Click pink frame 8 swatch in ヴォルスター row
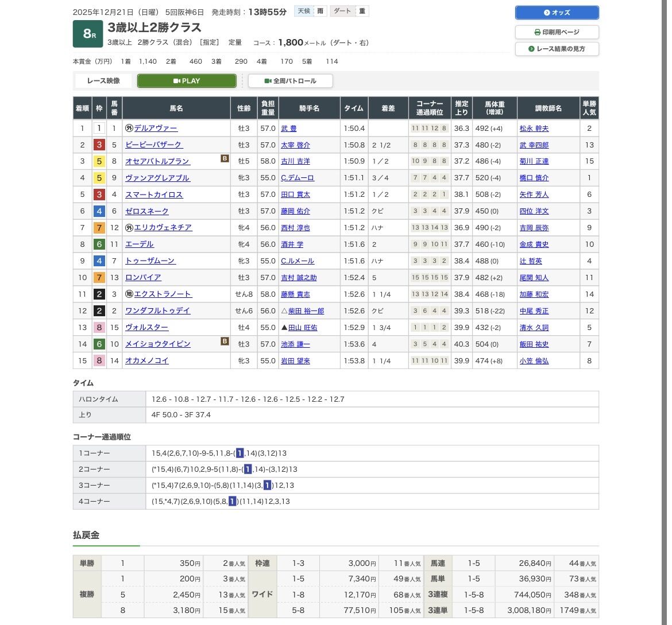Image resolution: width=672 pixels, height=625 pixels. (99, 327)
